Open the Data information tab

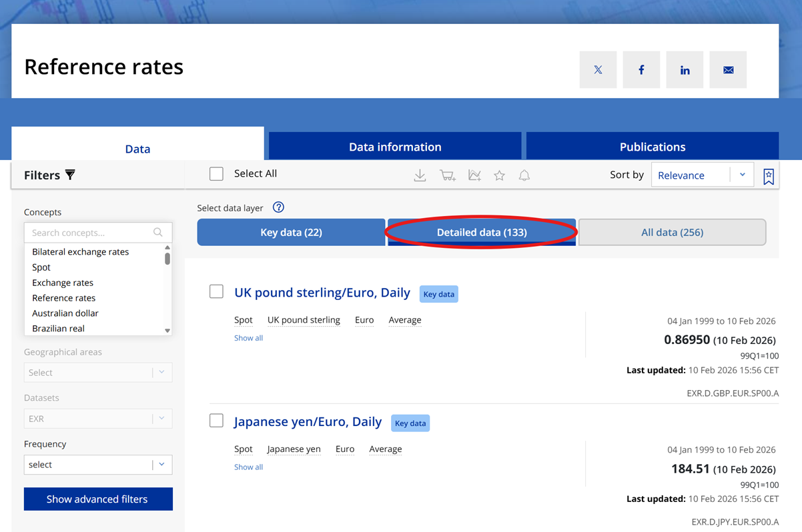click(x=394, y=147)
